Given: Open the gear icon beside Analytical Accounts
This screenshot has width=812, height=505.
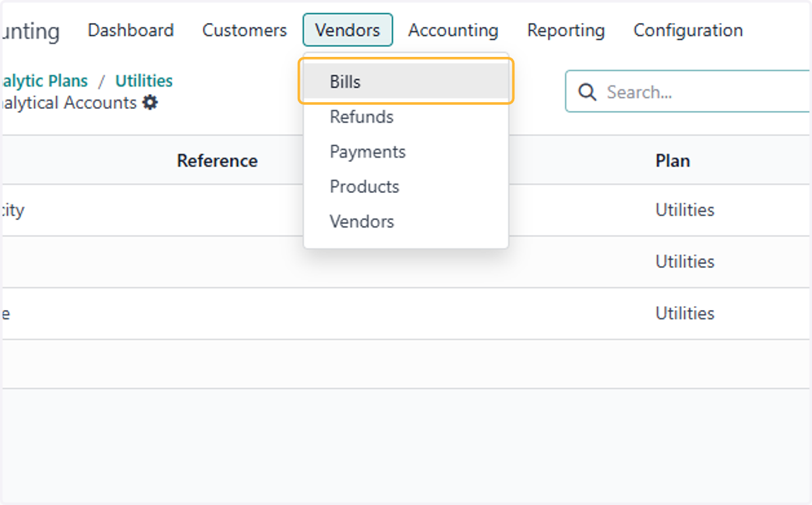Looking at the screenshot, I should tap(150, 103).
